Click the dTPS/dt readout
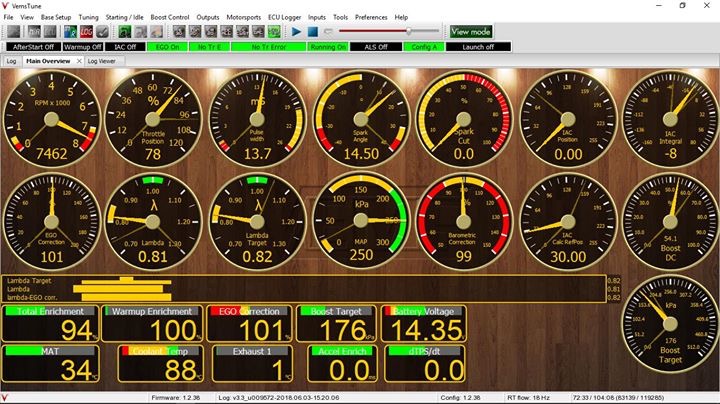The width and height of the screenshot is (720, 404). 425,364
